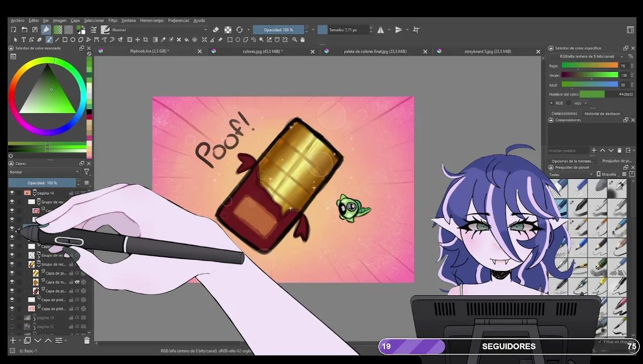Select the Fill bucket tool
Screen dimensions: 643x364
[x=186, y=39]
